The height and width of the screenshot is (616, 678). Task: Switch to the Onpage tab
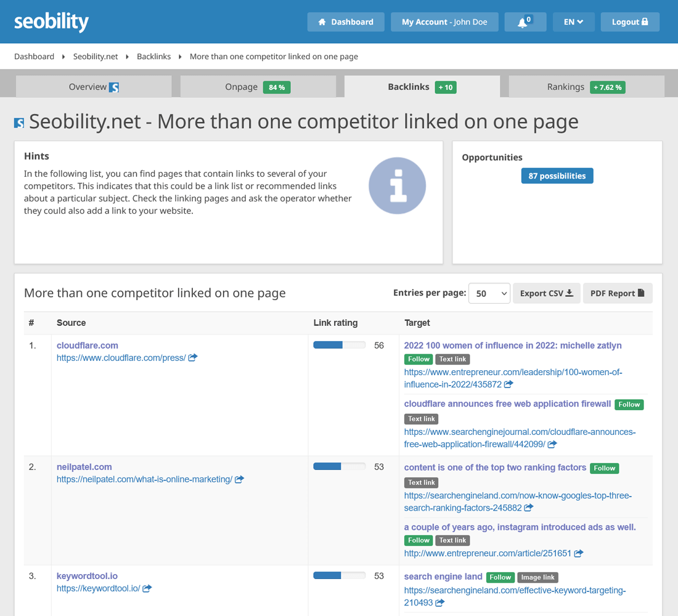click(x=258, y=87)
